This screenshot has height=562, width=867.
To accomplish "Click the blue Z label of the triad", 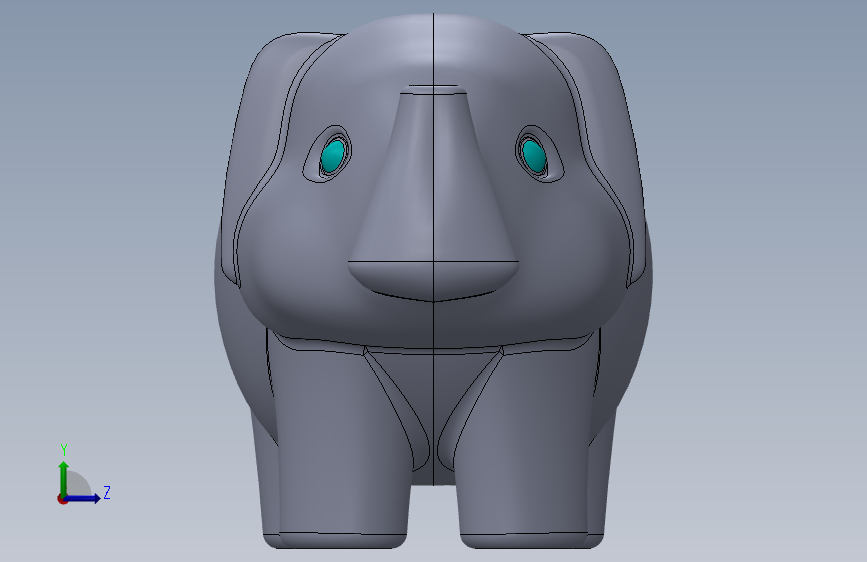I will [107, 492].
